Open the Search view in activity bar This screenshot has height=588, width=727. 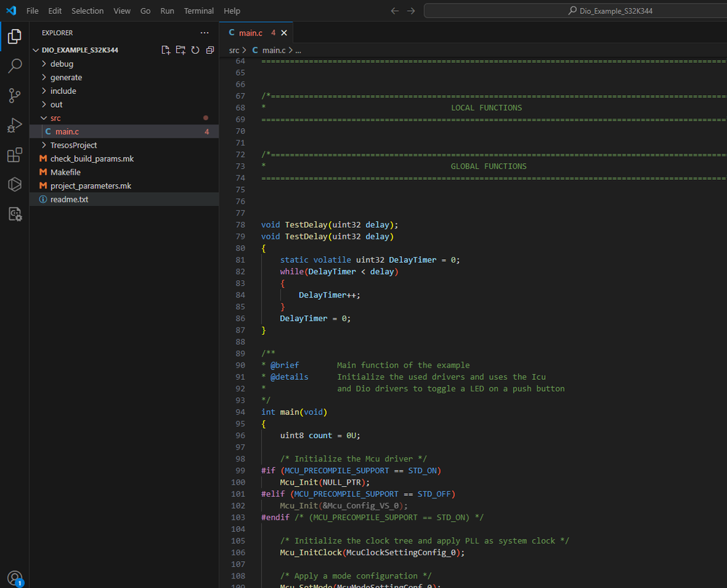pos(15,66)
